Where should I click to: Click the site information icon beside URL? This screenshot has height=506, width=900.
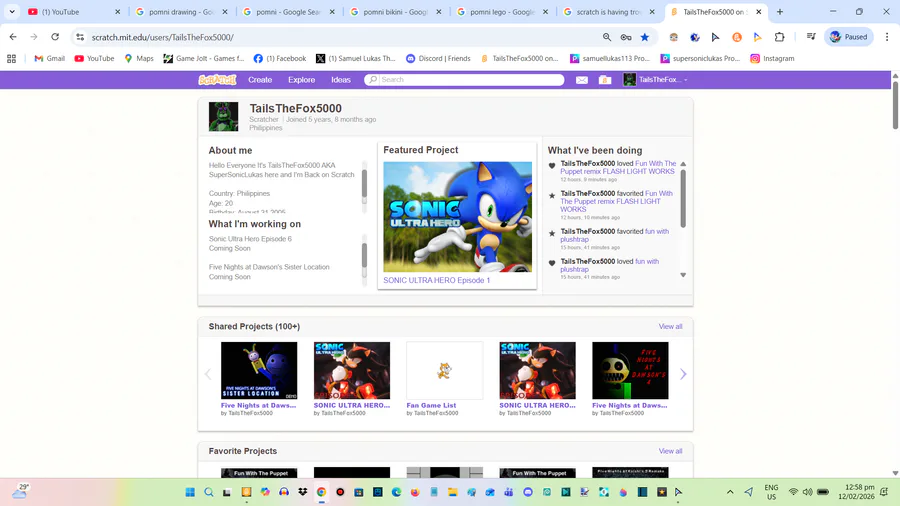pyautogui.click(x=80, y=37)
